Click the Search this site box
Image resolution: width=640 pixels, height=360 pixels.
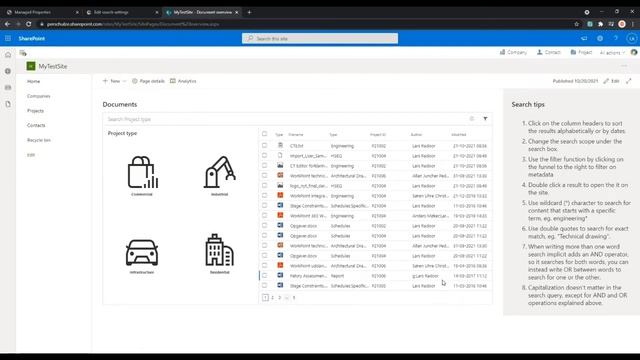click(320, 38)
